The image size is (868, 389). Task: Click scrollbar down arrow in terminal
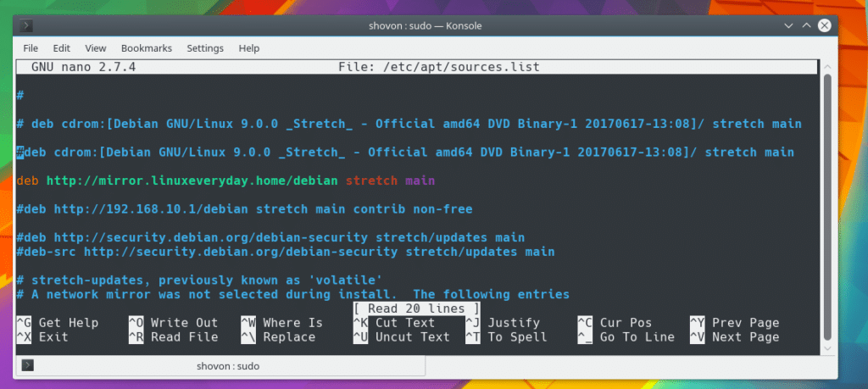[827, 348]
